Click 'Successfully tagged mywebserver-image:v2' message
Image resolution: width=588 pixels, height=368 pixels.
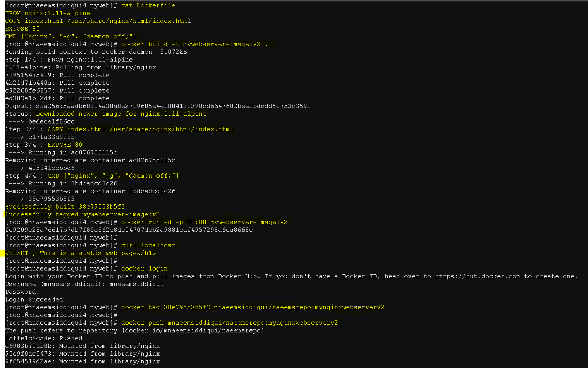click(x=83, y=214)
